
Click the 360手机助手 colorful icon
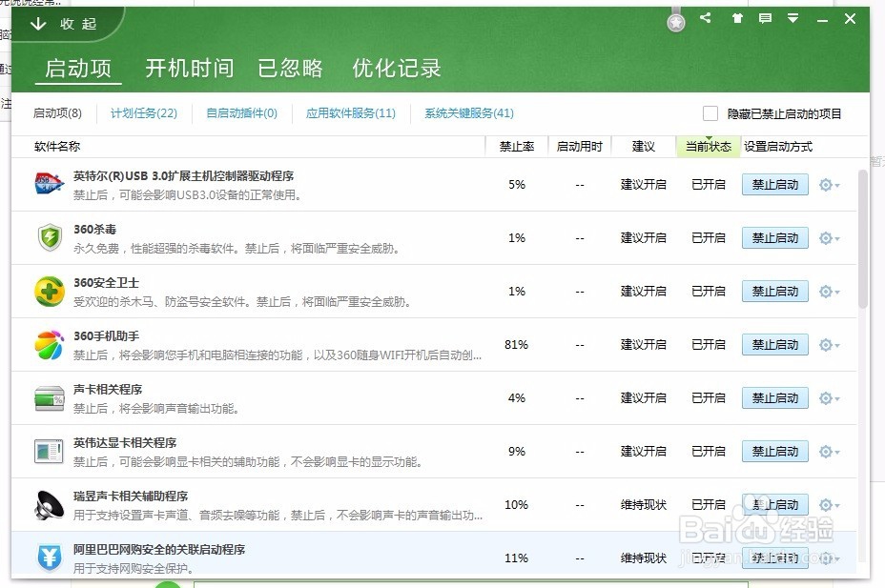click(49, 344)
